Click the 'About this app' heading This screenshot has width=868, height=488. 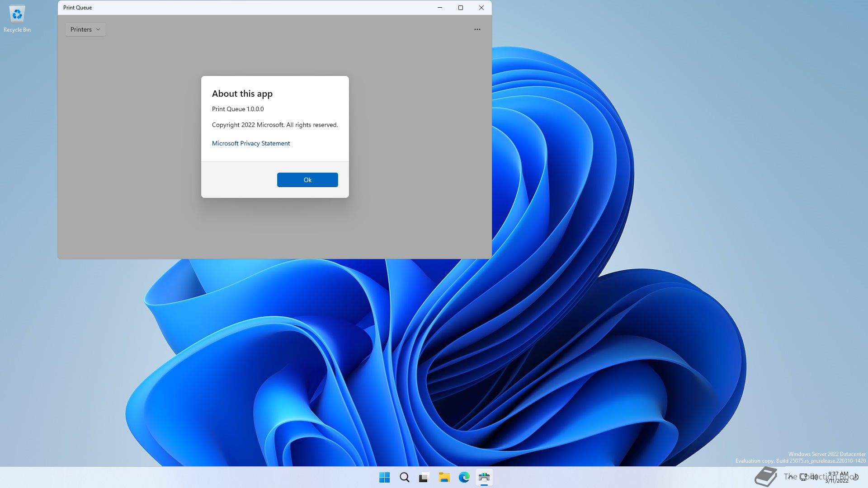coord(242,94)
